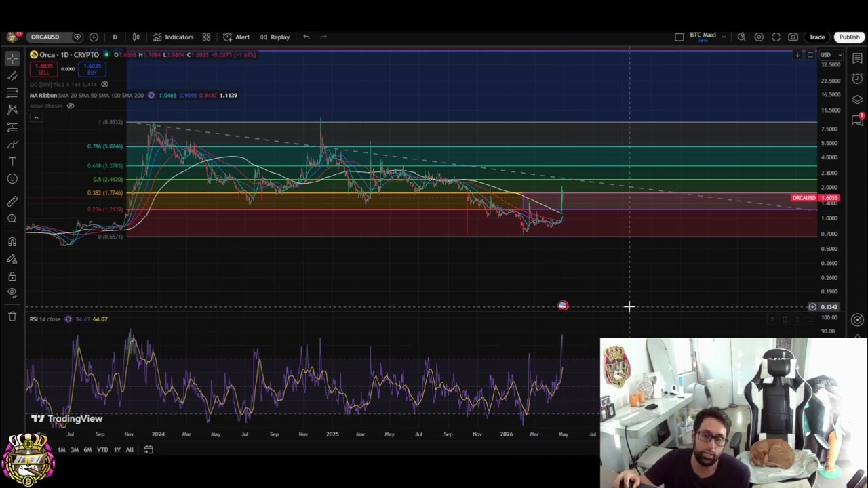Open the Fibonacci tools in left toolbar
The image size is (868, 488).
[12, 93]
